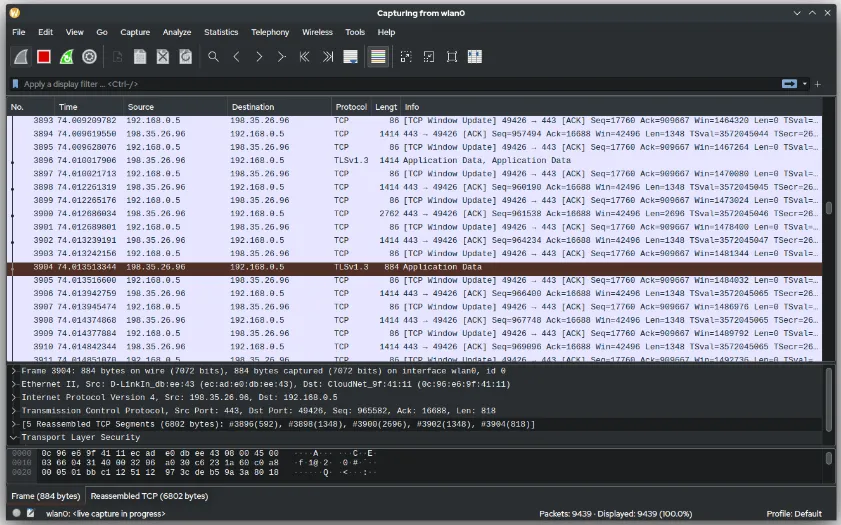Open find packet magnifier icon
This screenshot has width=841, height=525.
(213, 57)
